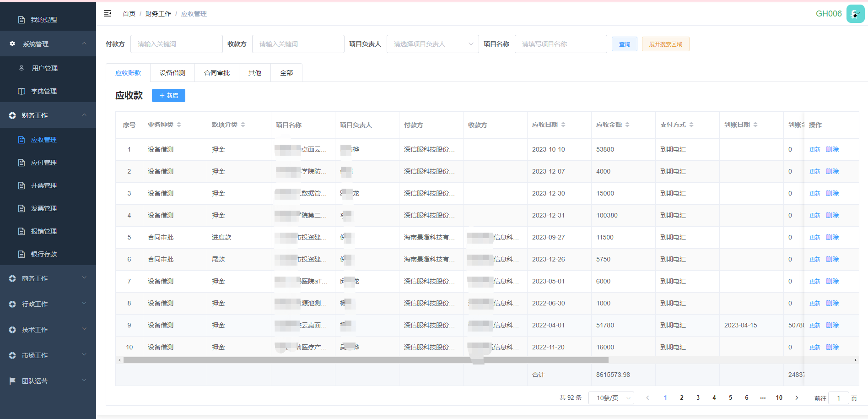This screenshot has height=419, width=868.
Task: Expand the 技术工作 menu chevron
Action: click(x=84, y=329)
